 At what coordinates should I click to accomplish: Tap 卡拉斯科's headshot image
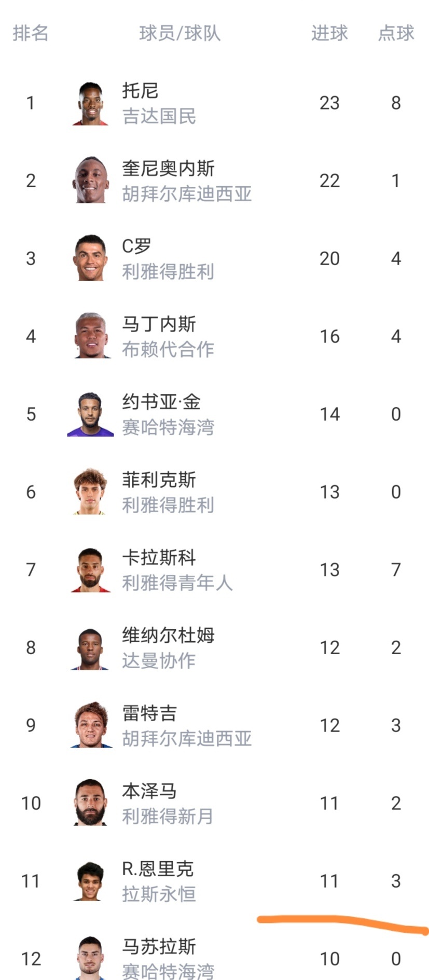90,570
